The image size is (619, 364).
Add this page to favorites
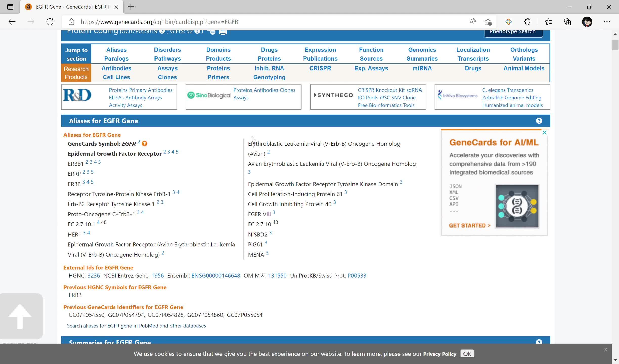click(488, 22)
